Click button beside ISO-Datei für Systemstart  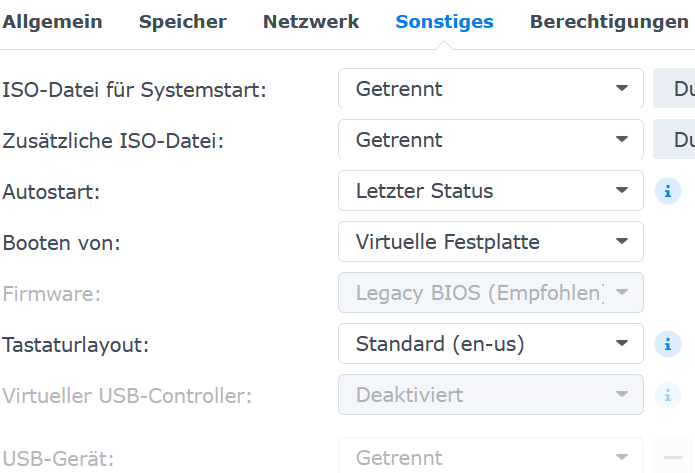[675, 89]
